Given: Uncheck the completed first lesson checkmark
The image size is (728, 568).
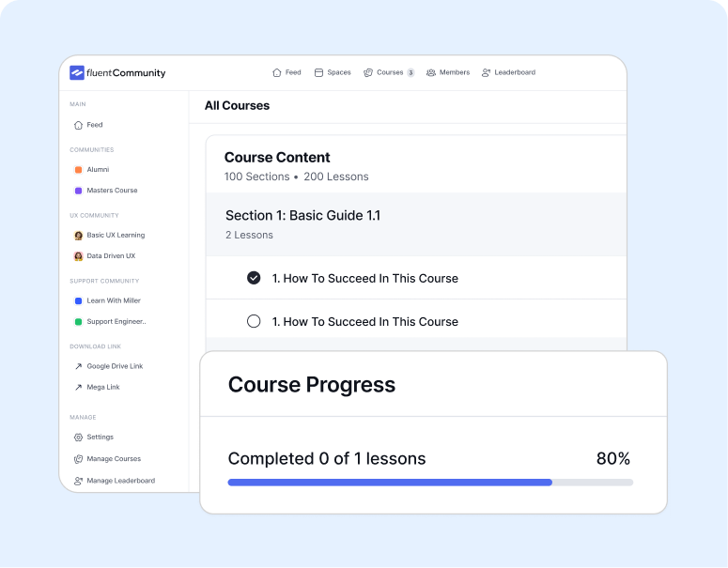Looking at the screenshot, I should click(254, 278).
